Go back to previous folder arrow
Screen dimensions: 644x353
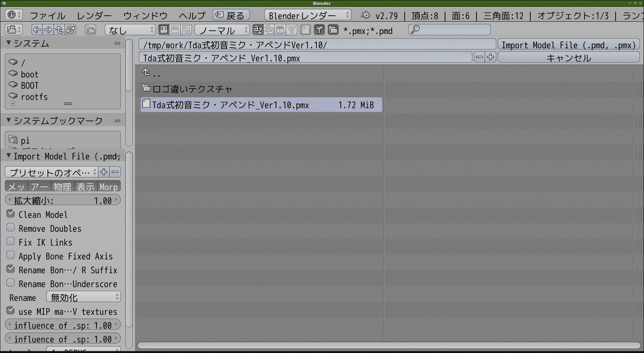click(37, 30)
